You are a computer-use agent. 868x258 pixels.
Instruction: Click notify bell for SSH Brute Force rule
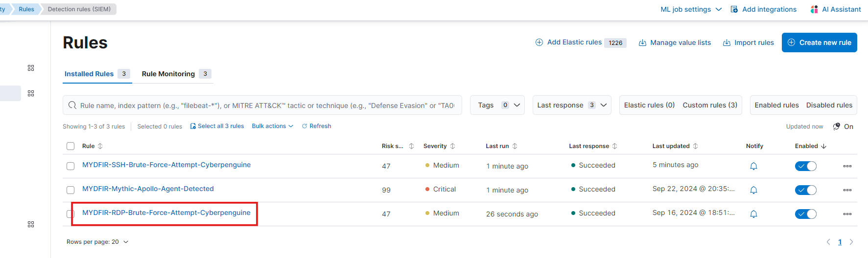753,166
